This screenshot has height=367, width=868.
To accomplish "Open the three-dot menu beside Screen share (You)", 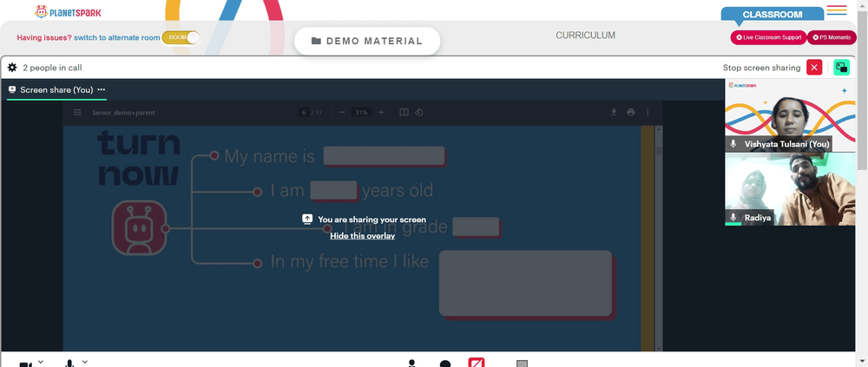I will point(102,89).
